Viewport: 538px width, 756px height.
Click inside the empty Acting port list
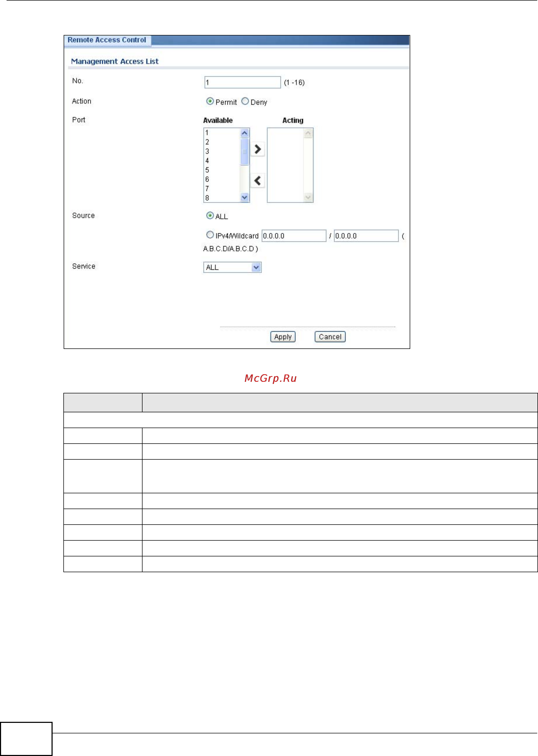click(x=286, y=165)
